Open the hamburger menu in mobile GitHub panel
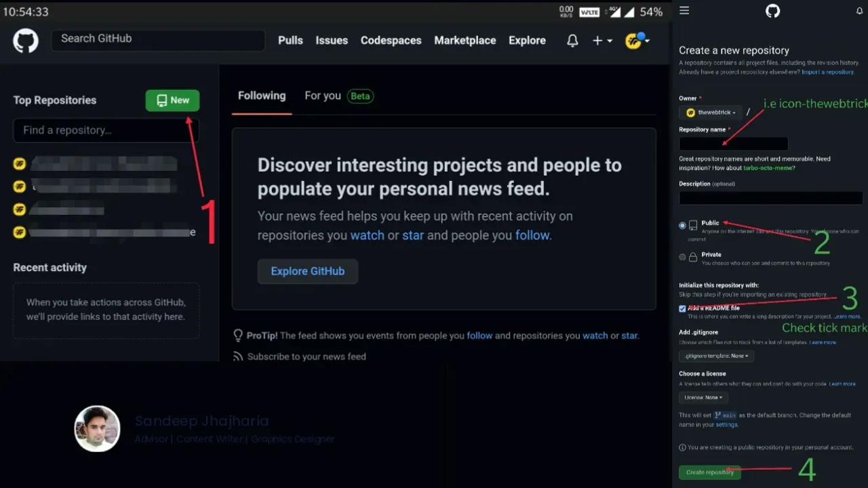 pyautogui.click(x=684, y=11)
